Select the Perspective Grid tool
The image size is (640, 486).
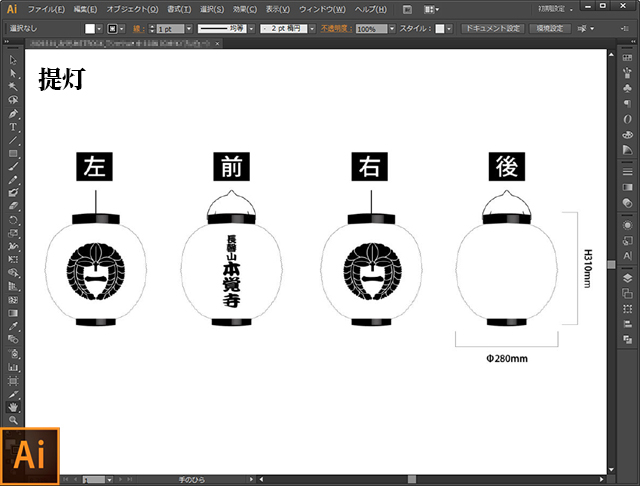coord(13,286)
